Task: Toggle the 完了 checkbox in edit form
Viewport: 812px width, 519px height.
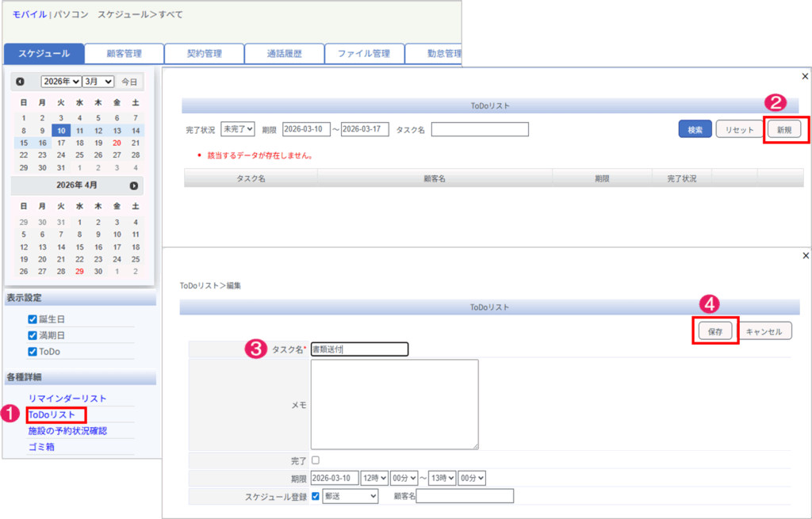Action: click(x=316, y=460)
